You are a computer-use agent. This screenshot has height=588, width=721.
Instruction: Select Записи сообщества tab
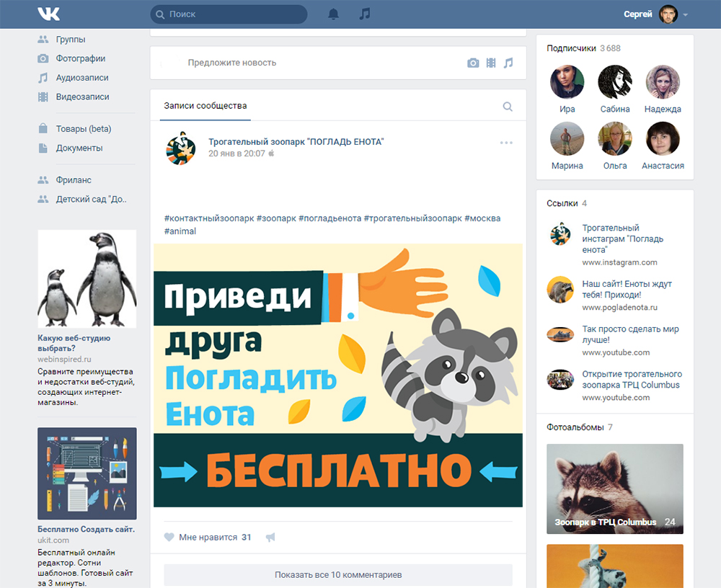point(205,106)
